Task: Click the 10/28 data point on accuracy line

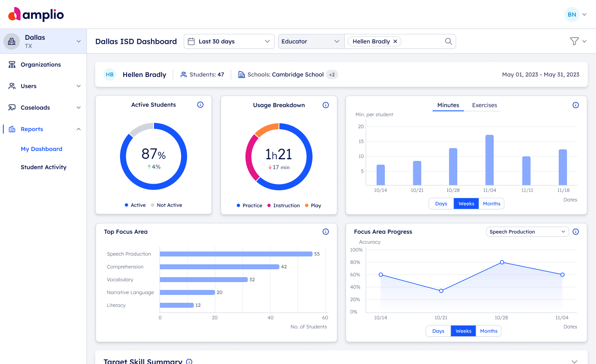Action: (502, 262)
